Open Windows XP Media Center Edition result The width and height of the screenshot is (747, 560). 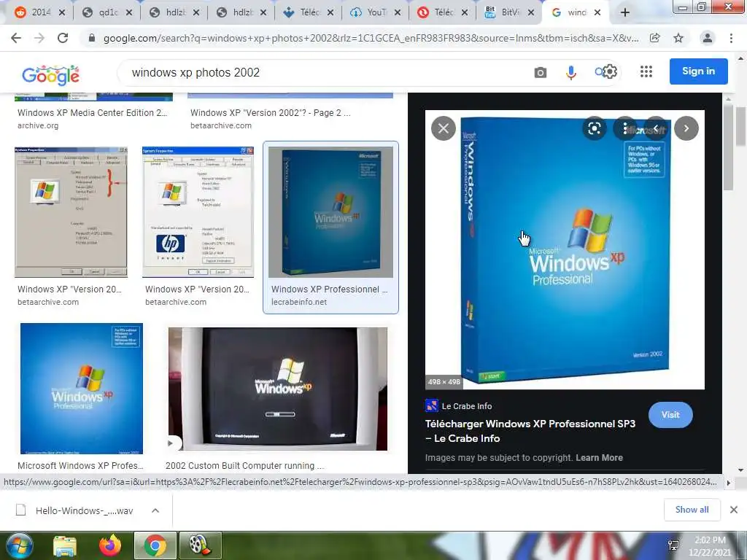pyautogui.click(x=93, y=113)
